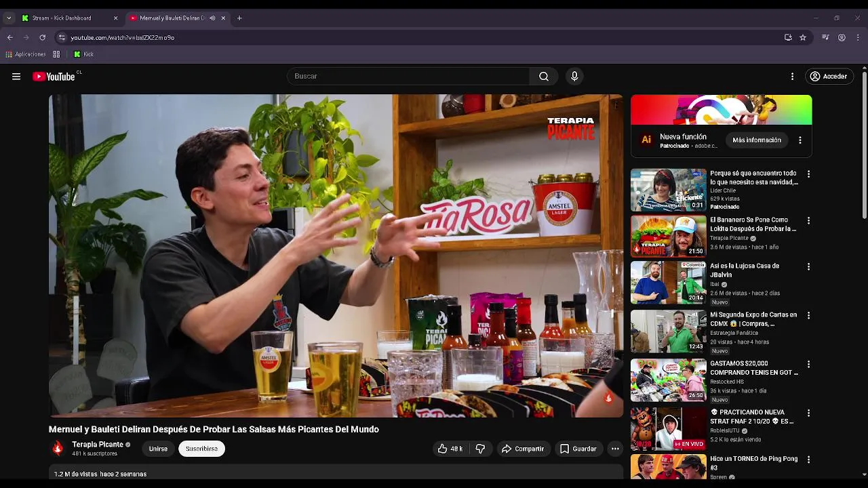The width and height of the screenshot is (868, 488).
Task: Click the Más información ad button
Action: click(x=757, y=140)
